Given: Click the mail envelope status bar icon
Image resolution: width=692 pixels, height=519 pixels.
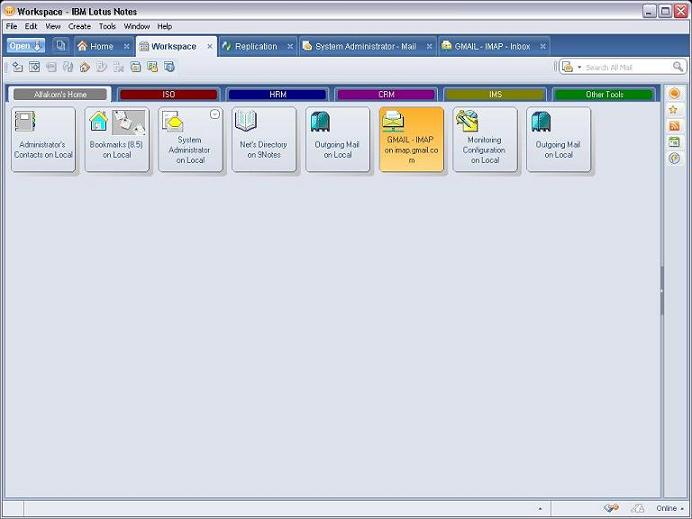Looking at the screenshot, I should [637, 508].
